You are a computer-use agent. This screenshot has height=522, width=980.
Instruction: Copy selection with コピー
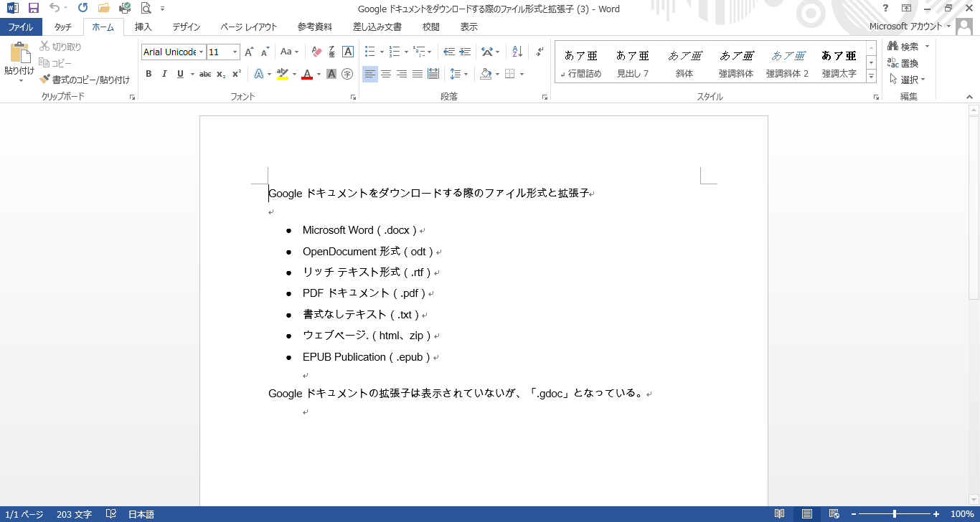tap(55, 63)
